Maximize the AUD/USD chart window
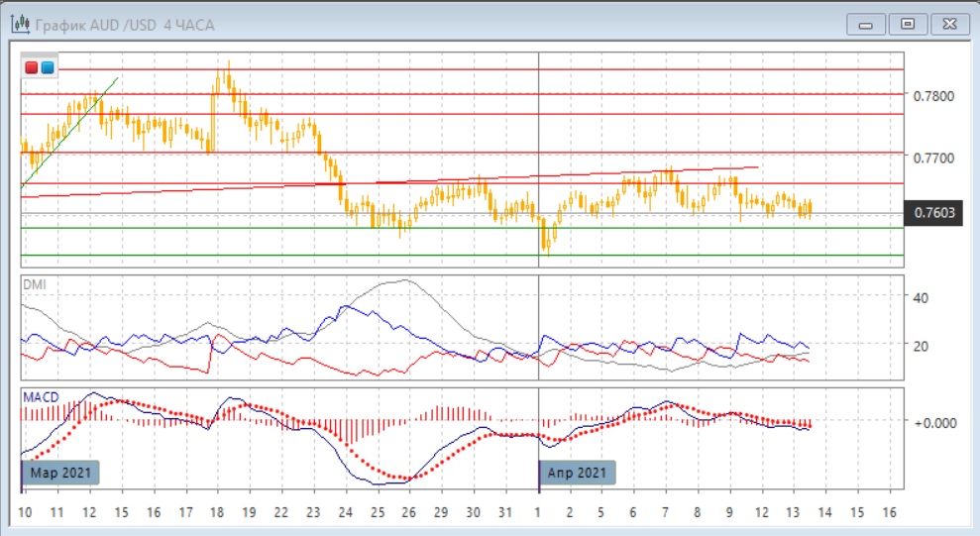Viewport: 980px width, 536px height. pos(907,24)
